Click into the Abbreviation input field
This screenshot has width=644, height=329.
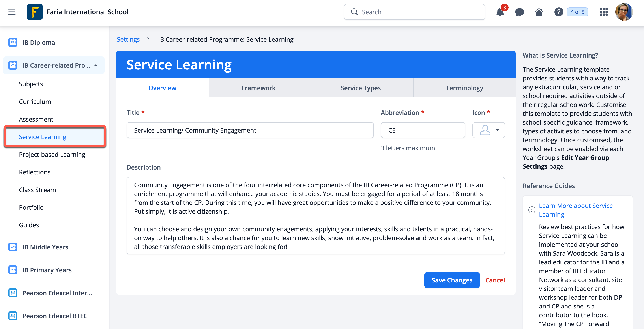coord(423,130)
